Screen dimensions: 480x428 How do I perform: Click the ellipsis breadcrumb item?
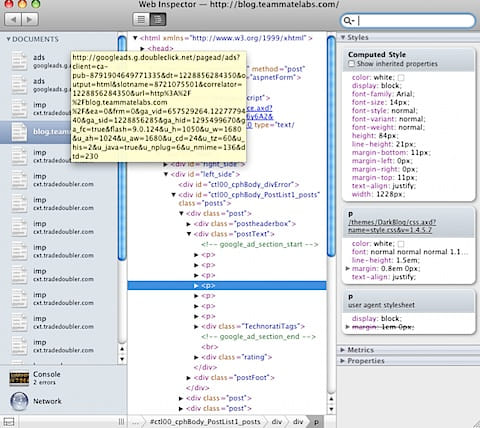point(135,422)
